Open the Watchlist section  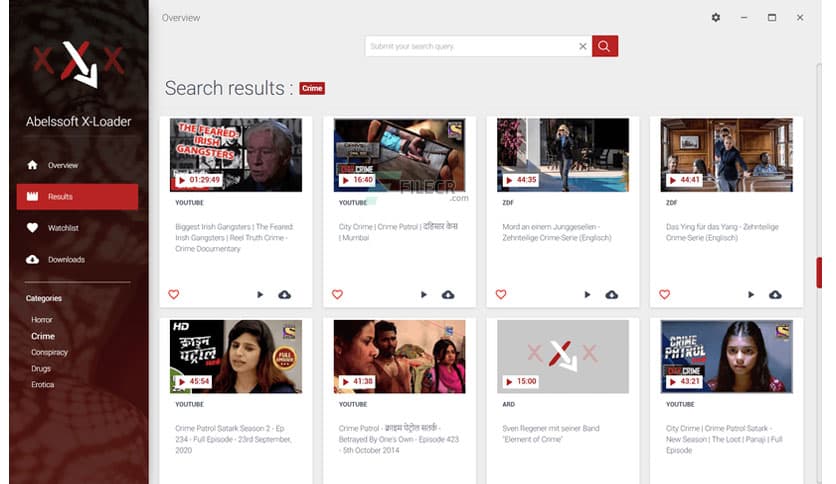tap(63, 228)
